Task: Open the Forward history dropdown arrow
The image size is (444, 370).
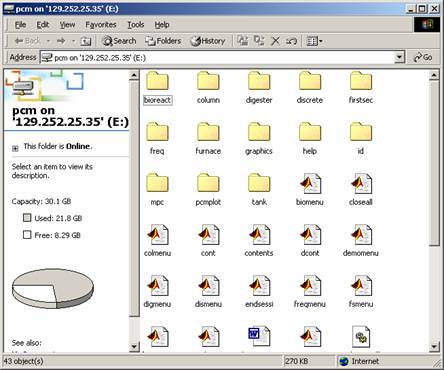Action: tap(73, 41)
